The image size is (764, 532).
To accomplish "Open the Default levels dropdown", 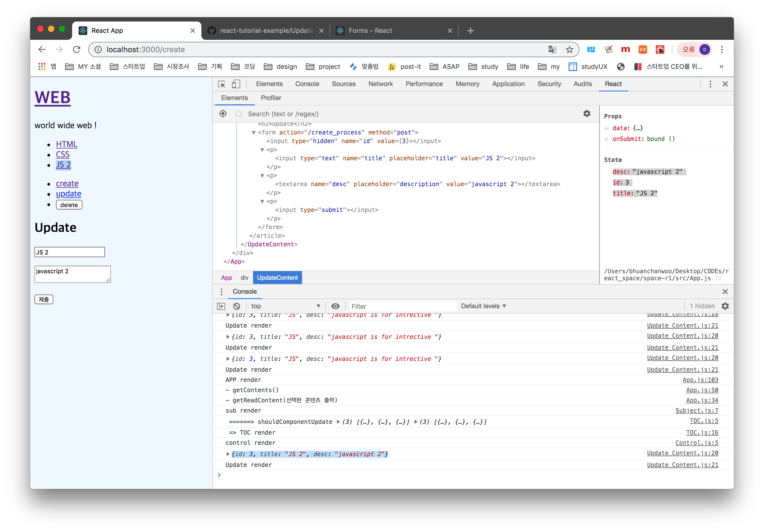I will point(483,306).
